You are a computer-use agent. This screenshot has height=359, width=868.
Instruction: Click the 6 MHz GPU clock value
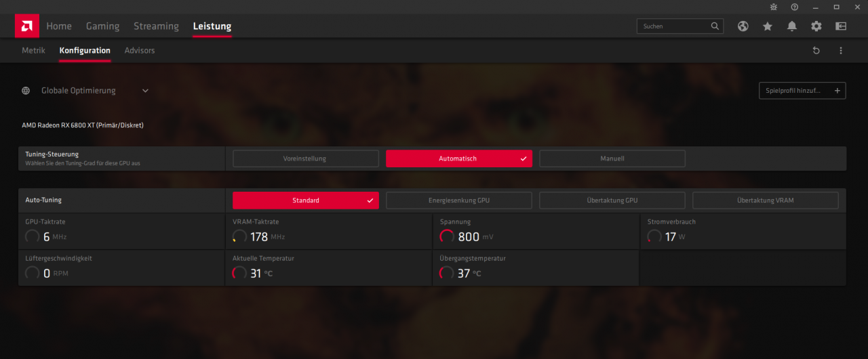point(55,237)
